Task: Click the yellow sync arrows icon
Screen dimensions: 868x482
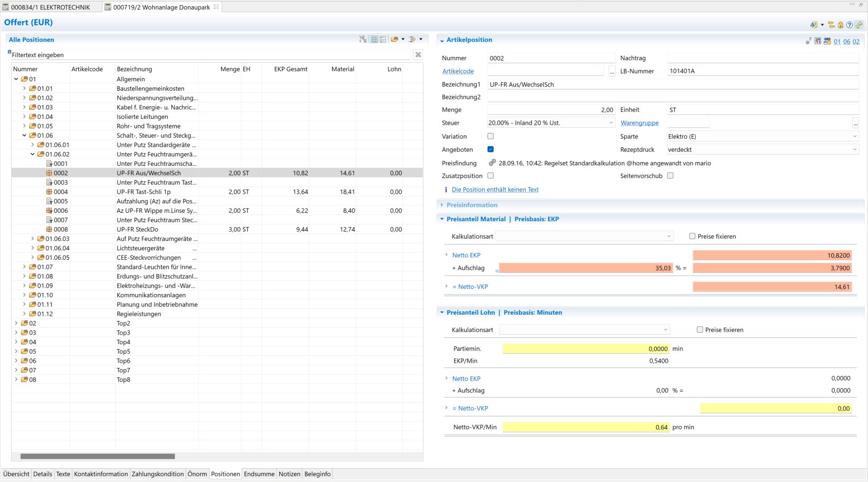Action: pos(859,25)
